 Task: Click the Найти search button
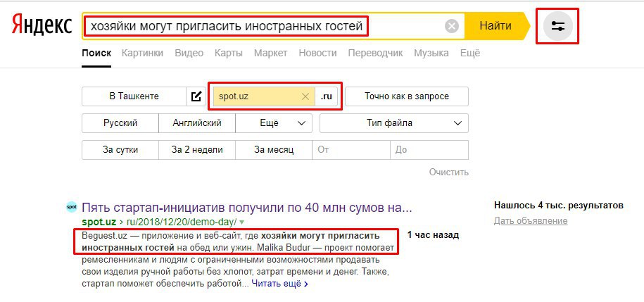point(495,26)
